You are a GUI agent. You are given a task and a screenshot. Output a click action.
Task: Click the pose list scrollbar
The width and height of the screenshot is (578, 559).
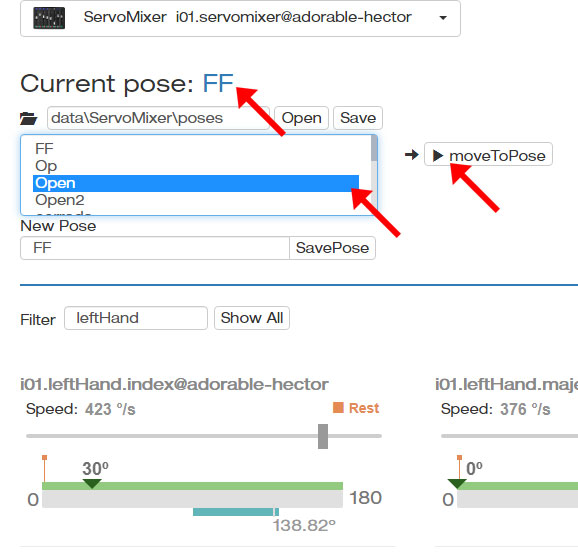click(x=374, y=174)
